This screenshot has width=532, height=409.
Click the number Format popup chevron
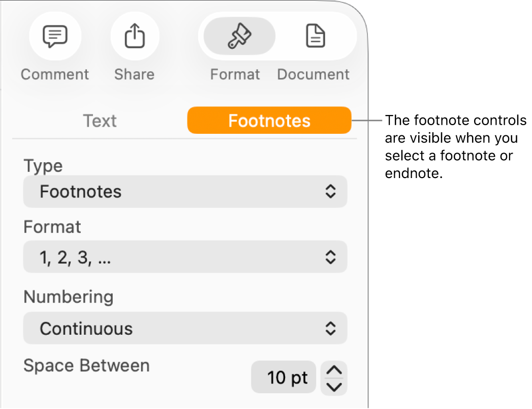(x=331, y=257)
